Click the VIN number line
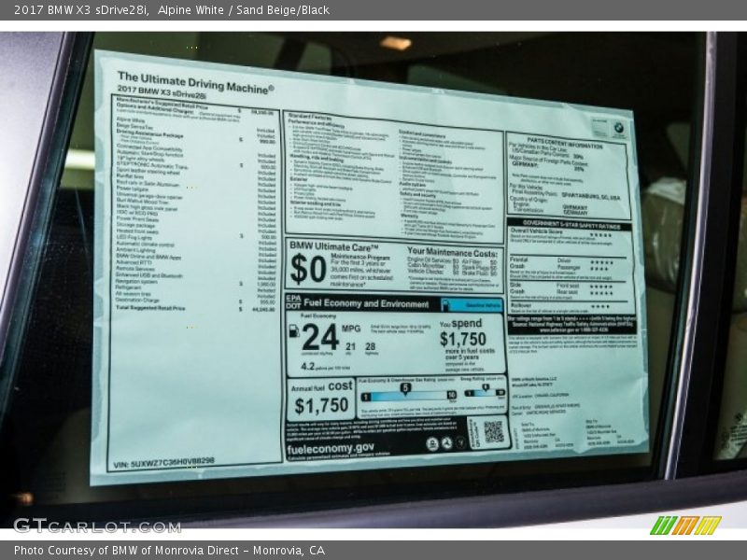 click(164, 462)
